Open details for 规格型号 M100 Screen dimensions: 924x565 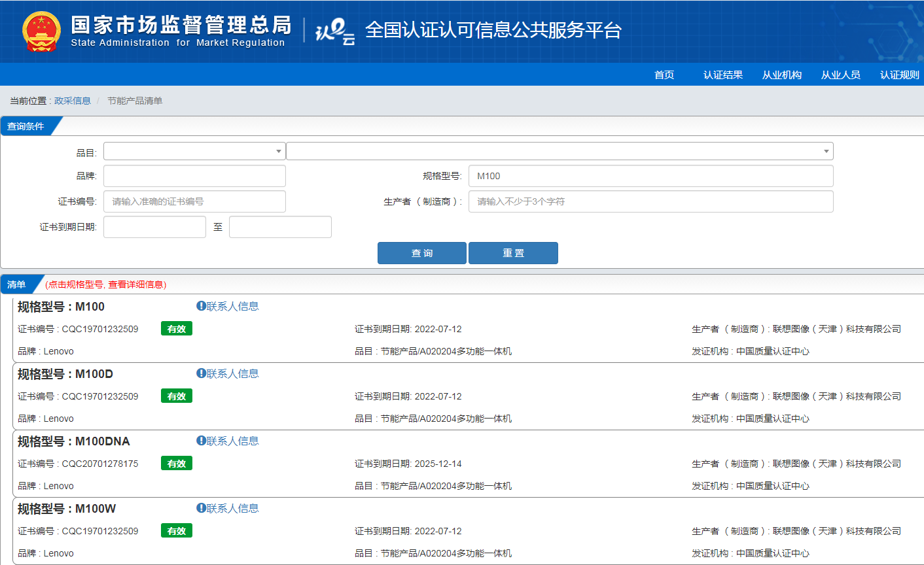click(61, 307)
